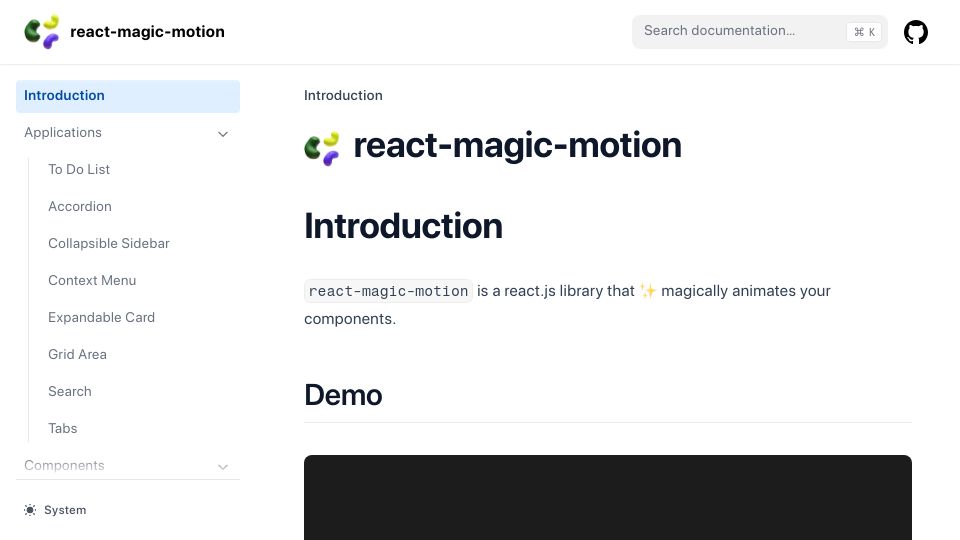
Task: Open the Context Menu example
Action: pos(92,280)
